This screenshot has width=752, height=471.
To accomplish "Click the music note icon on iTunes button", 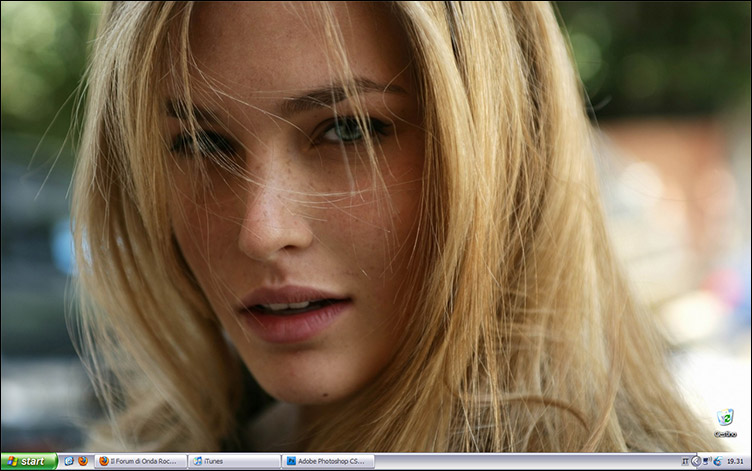I will coord(198,461).
